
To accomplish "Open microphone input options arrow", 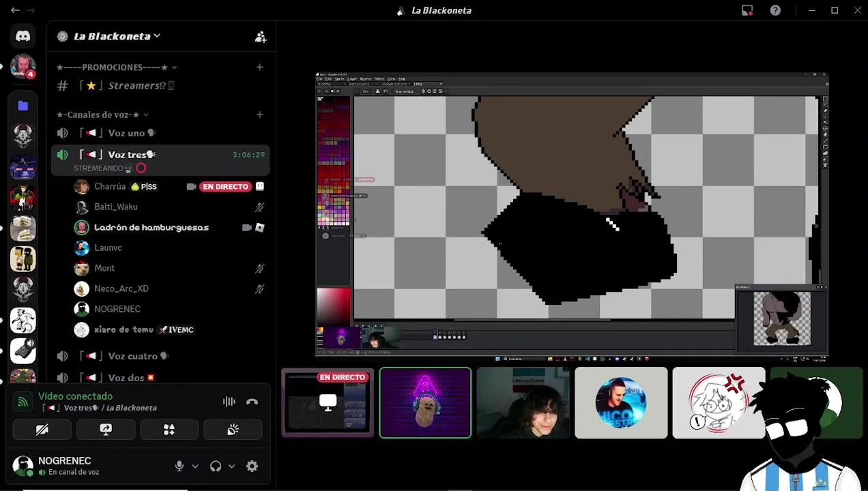I will [195, 466].
